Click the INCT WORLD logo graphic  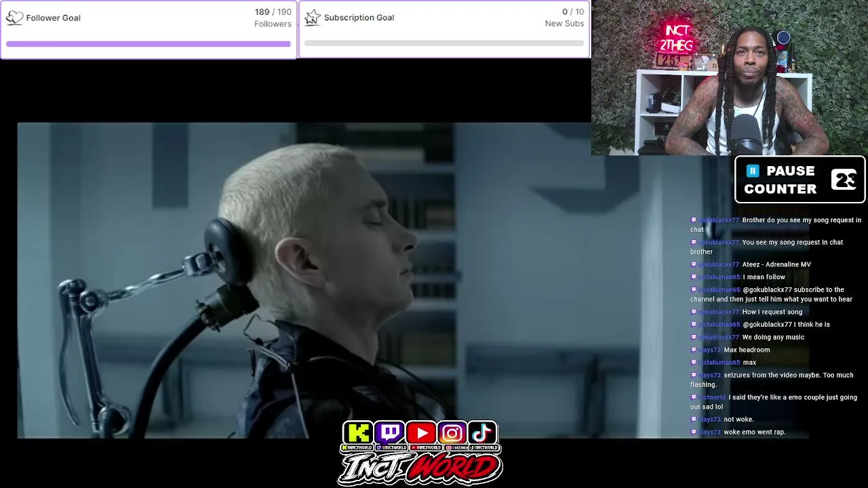420,469
